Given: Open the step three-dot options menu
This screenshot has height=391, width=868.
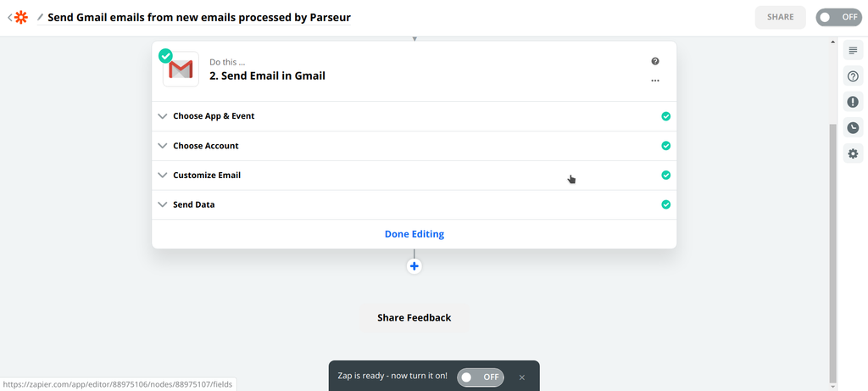Looking at the screenshot, I should click(x=655, y=81).
